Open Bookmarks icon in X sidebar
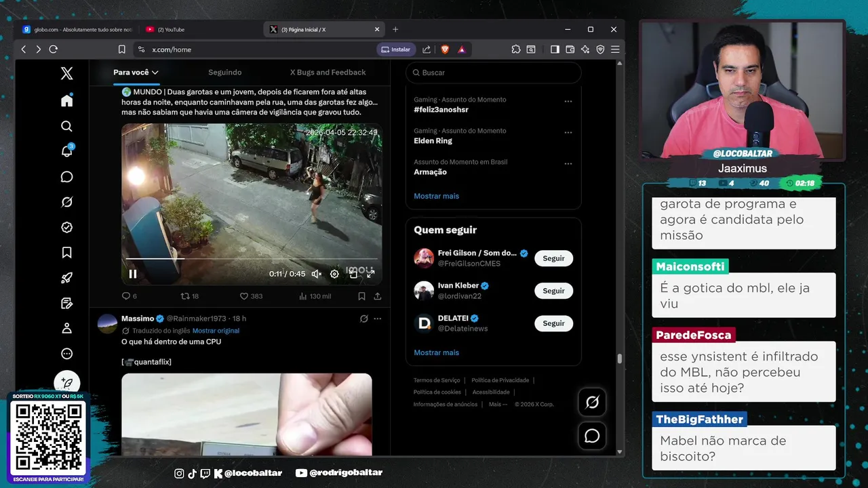868x488 pixels. (x=66, y=252)
